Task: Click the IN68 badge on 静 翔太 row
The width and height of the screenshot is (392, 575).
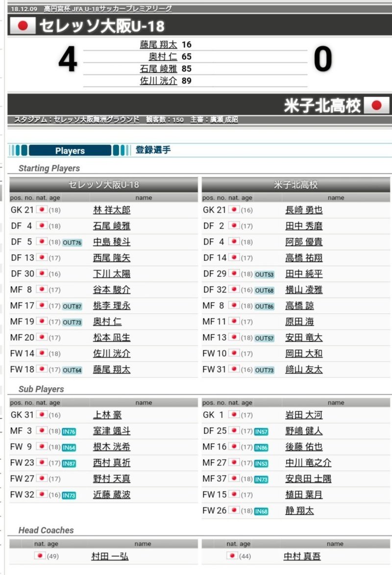Action: 261,511
